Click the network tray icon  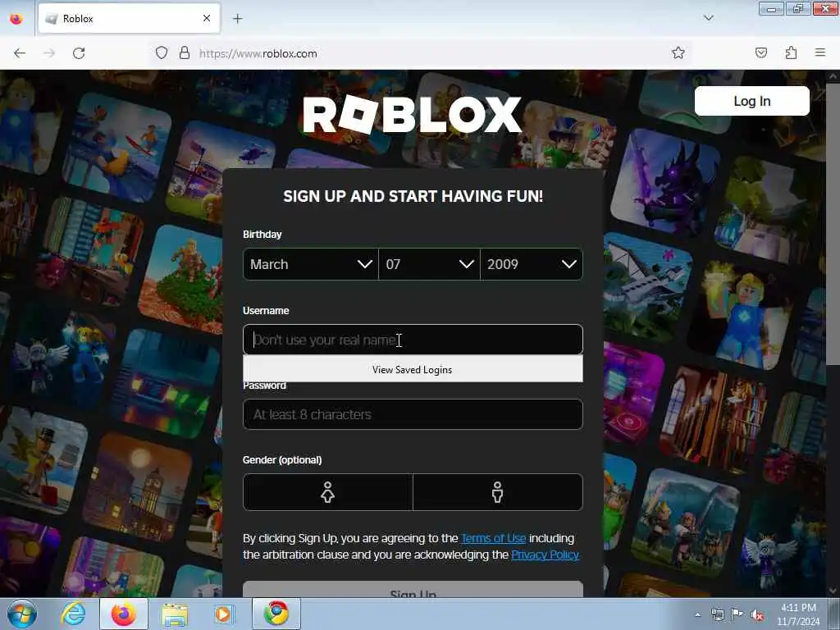[x=717, y=614]
